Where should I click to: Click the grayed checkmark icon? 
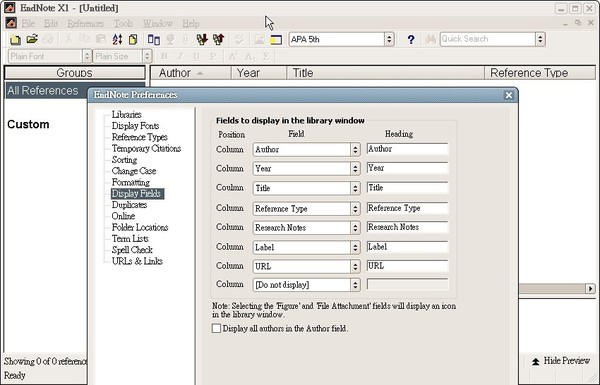[239, 39]
